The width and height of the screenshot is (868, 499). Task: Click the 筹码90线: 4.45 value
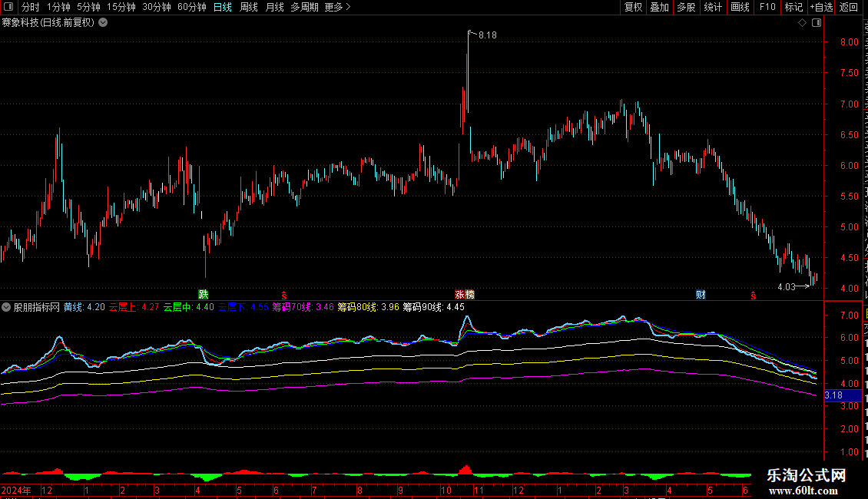(433, 307)
